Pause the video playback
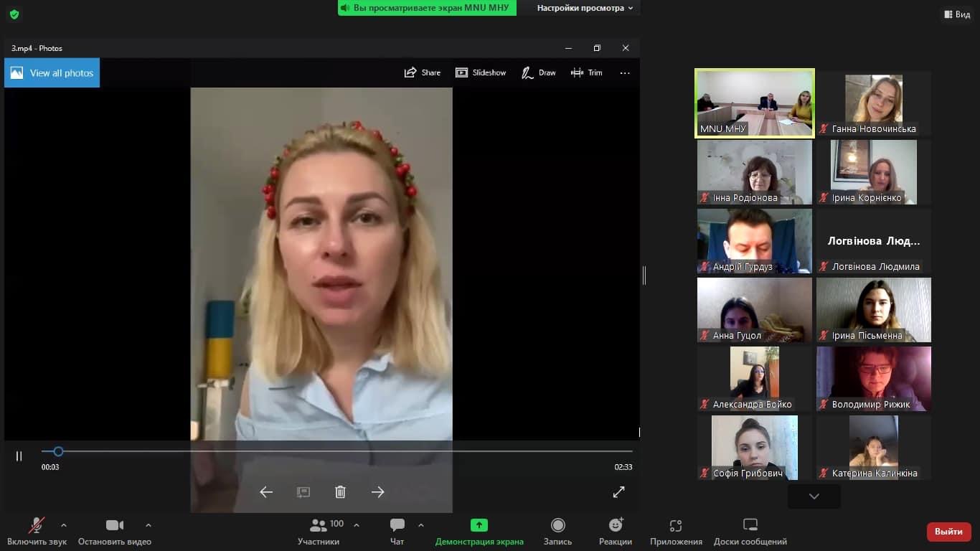This screenshot has width=980, height=551. coord(19,456)
